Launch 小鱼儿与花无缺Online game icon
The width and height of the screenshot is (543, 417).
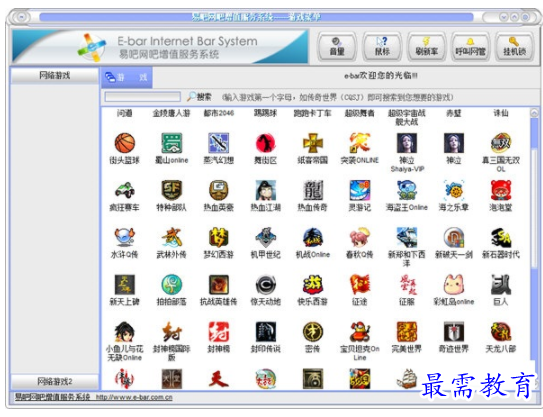(x=125, y=331)
